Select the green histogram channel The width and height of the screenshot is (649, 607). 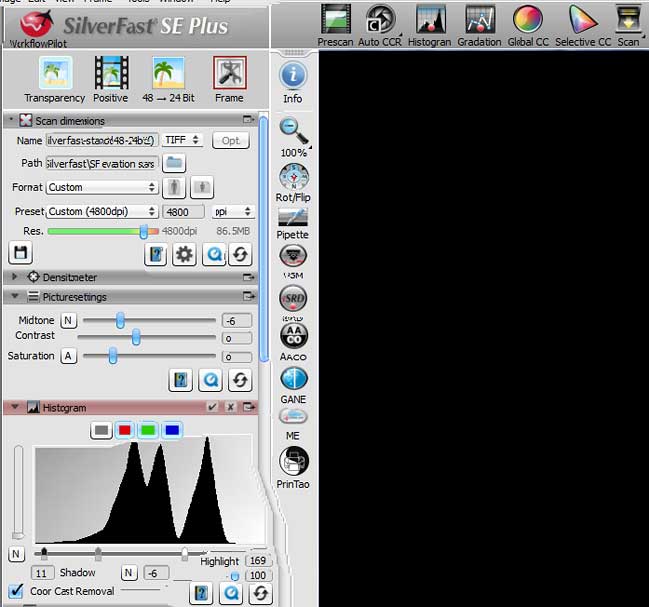148,430
